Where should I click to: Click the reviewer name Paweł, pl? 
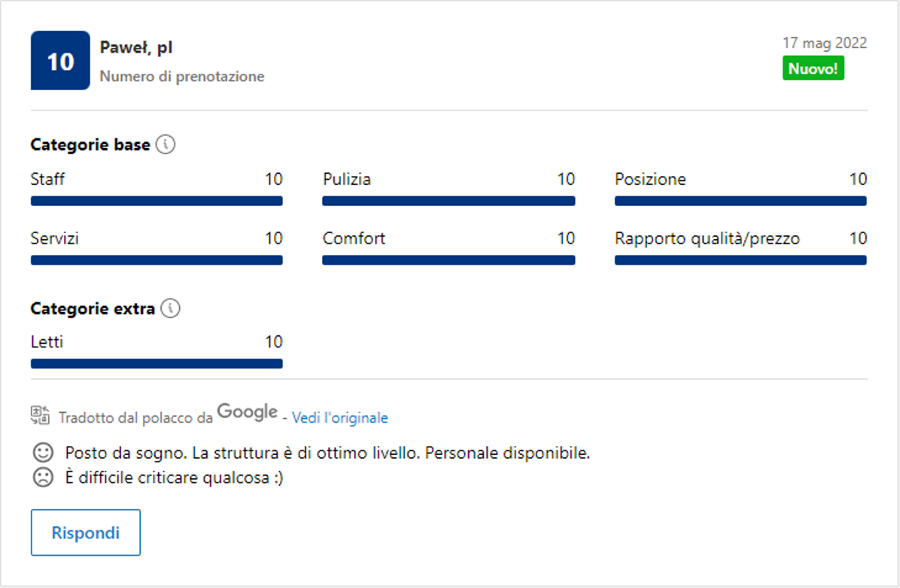pyautogui.click(x=136, y=47)
